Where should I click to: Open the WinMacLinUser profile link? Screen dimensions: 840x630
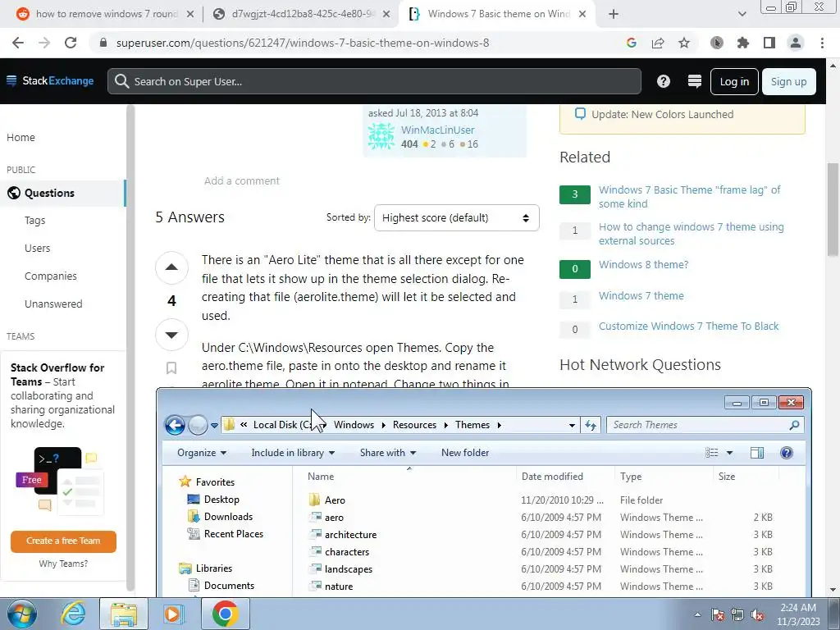438,130
